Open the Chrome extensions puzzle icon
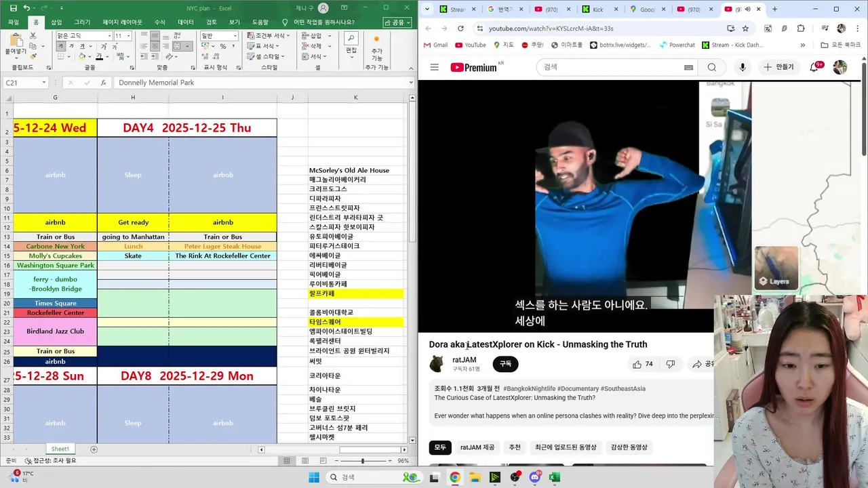Viewport: 868px width, 488px height. 801,28
